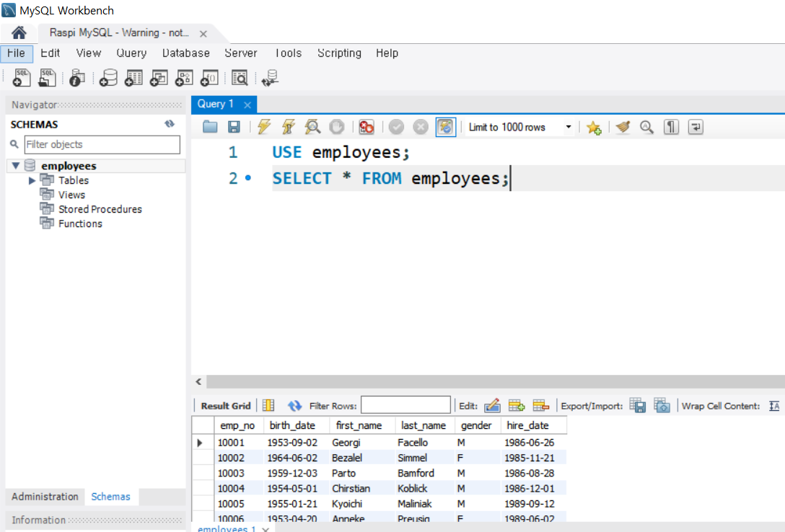Screen dimensions: 785x532
Task: Switch to the Administration tab
Action: click(x=45, y=497)
